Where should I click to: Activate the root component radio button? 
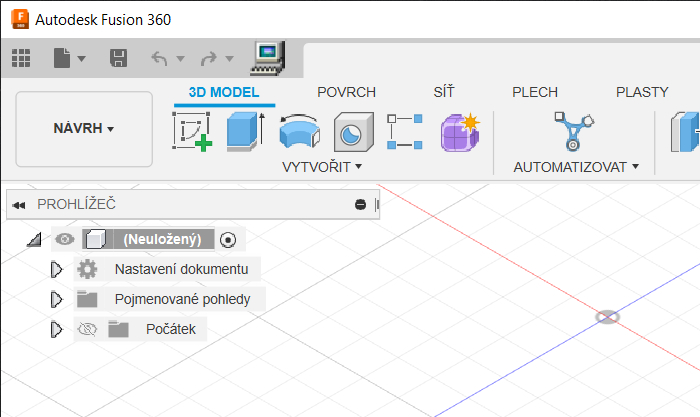[229, 239]
